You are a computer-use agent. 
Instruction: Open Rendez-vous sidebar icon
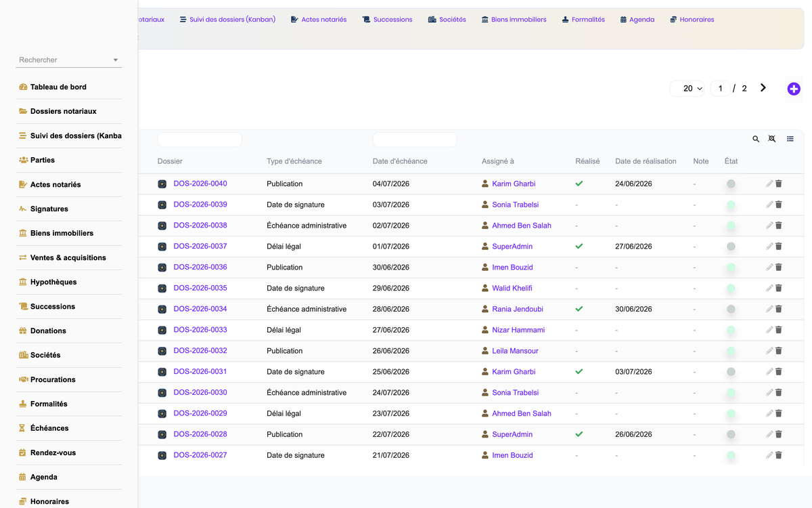click(x=23, y=452)
